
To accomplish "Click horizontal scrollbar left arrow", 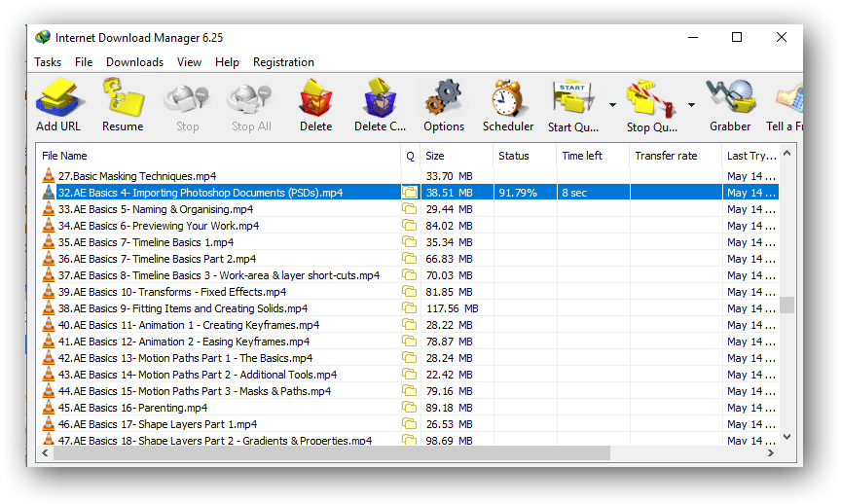I will 45,453.
